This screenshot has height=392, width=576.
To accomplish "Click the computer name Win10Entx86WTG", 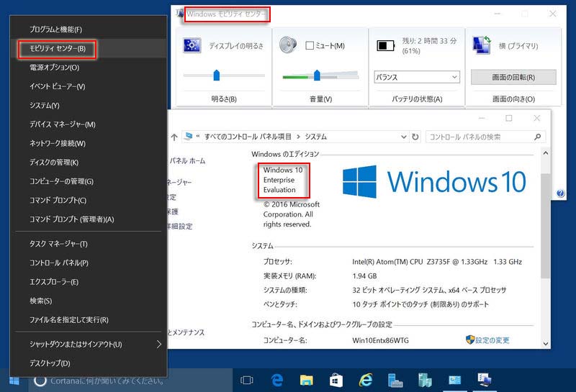I will point(380,340).
